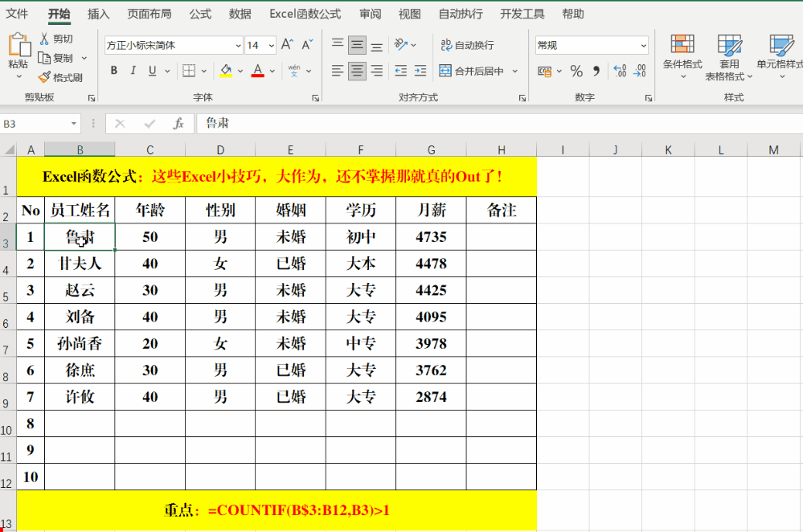This screenshot has height=532, width=803.
Task: Expand the font color palette arrow
Action: click(272, 71)
